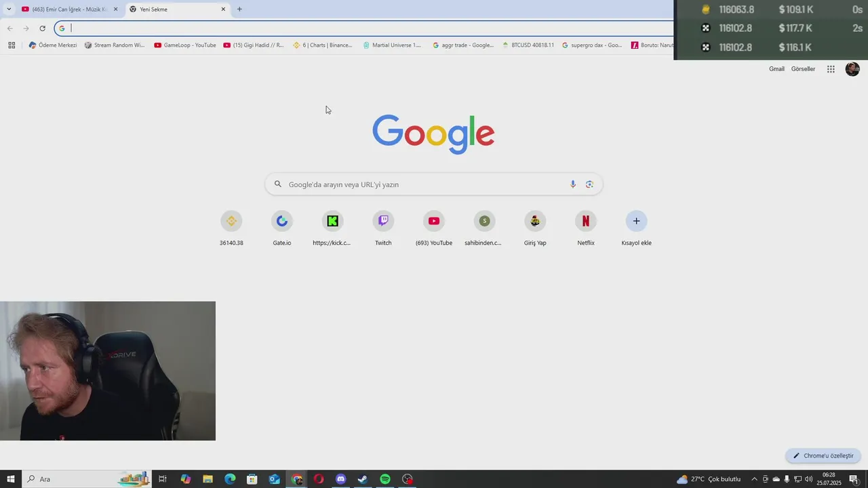Open the notification center icon
868x488 pixels.
(x=854, y=479)
